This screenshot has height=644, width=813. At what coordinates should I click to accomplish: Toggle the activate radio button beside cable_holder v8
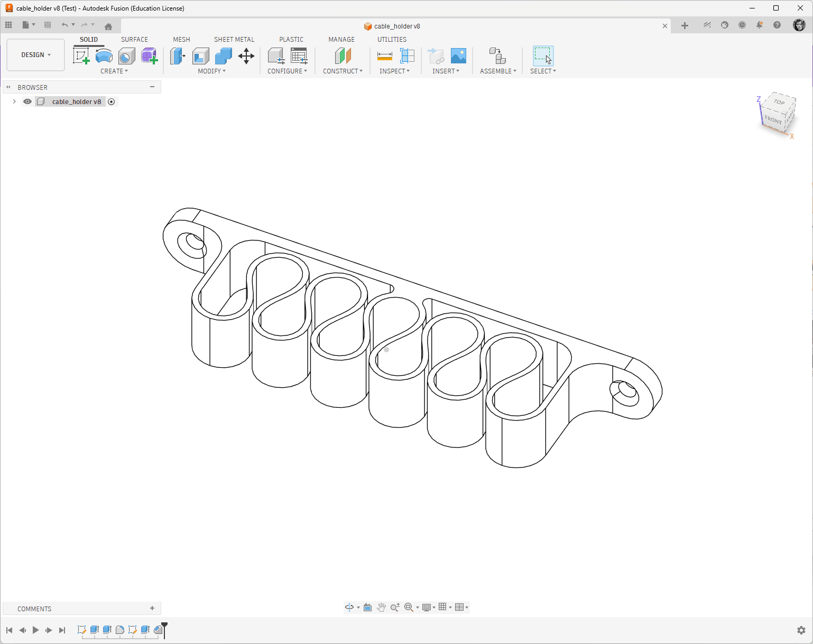point(112,101)
